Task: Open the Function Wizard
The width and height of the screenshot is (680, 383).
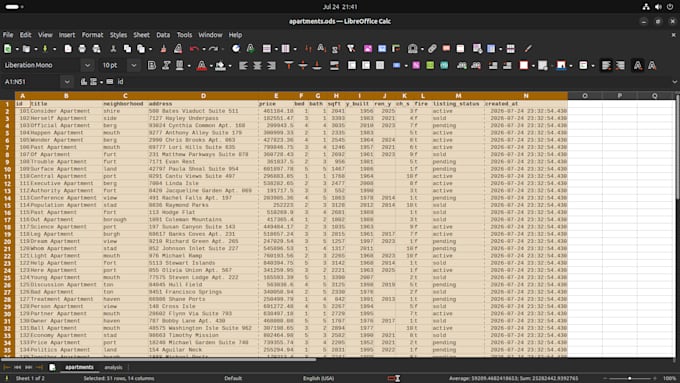Action: pos(84,82)
